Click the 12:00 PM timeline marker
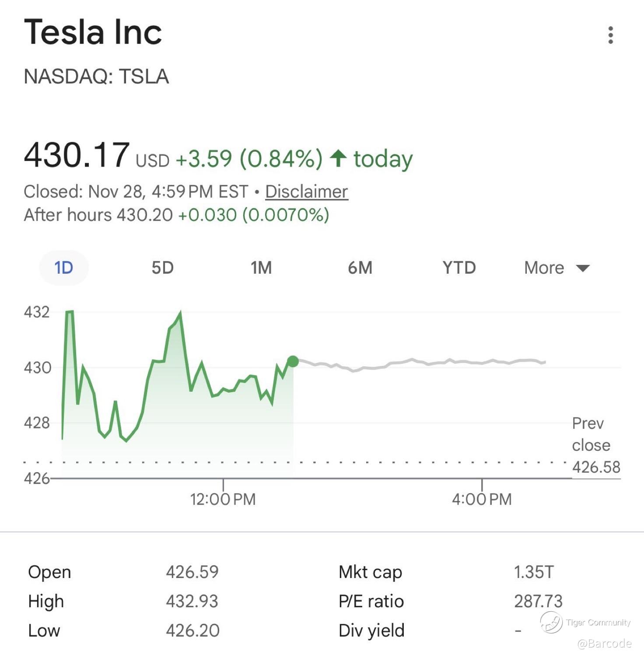This screenshot has height=658, width=644. [223, 499]
